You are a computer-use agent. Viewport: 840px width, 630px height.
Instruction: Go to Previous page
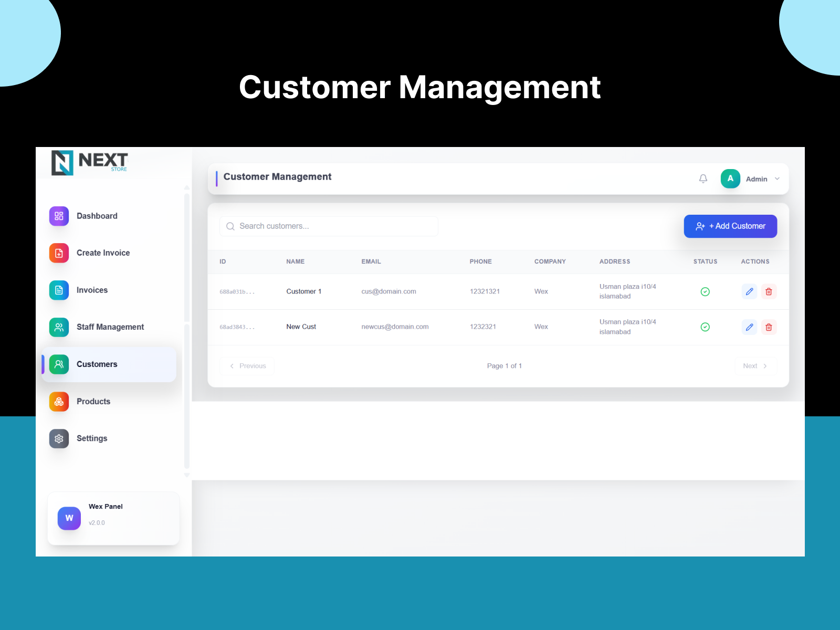pos(247,366)
